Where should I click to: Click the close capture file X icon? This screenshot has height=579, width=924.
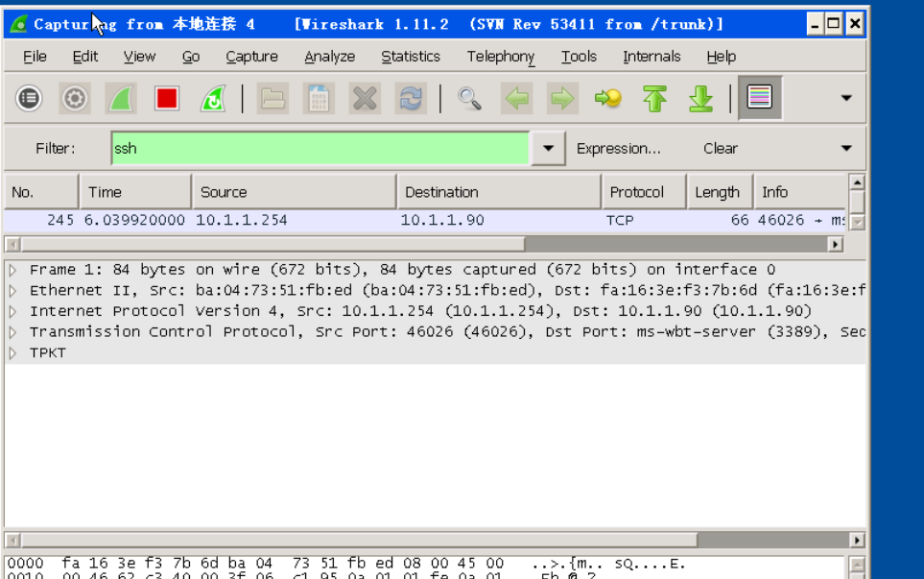point(365,98)
